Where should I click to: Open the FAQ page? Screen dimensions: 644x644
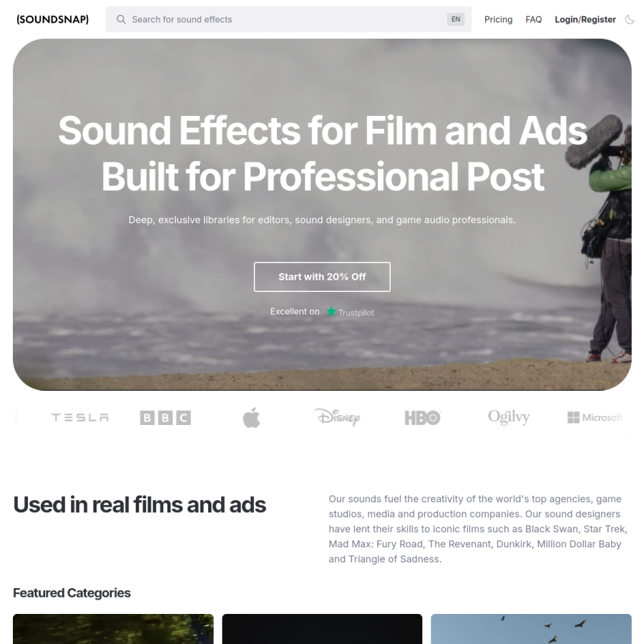[534, 19]
